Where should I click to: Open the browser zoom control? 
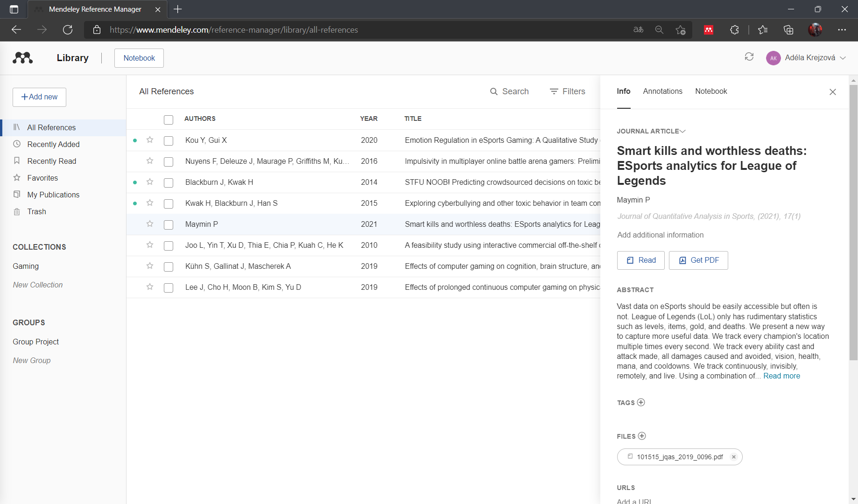click(659, 30)
